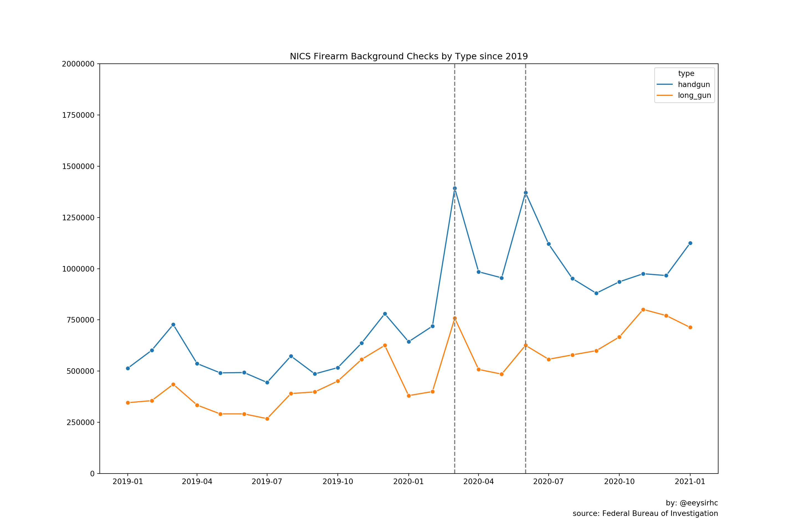Screen dimensions: 798x532
Task: Click the long_gun highest point near 2020-11
Action: coord(643,310)
